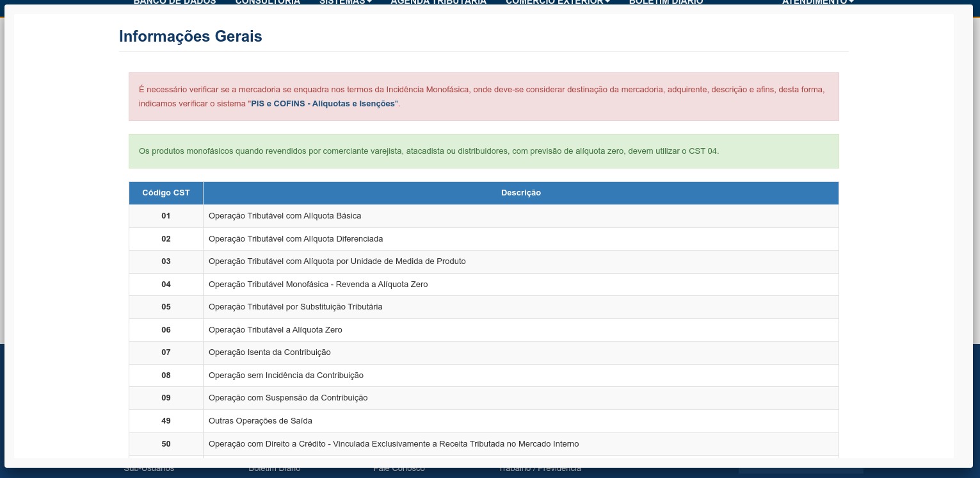This screenshot has height=478, width=980.
Task: Select CST code 49 cell
Action: pyautogui.click(x=166, y=421)
